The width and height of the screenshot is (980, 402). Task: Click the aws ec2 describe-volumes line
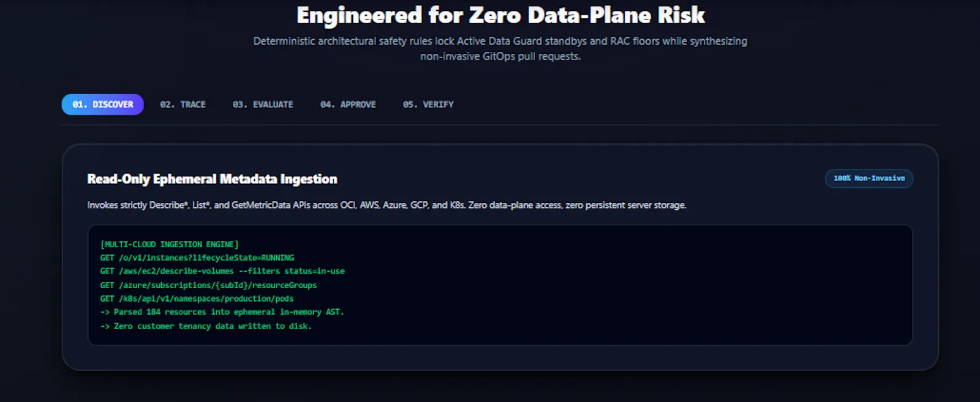pyautogui.click(x=222, y=271)
